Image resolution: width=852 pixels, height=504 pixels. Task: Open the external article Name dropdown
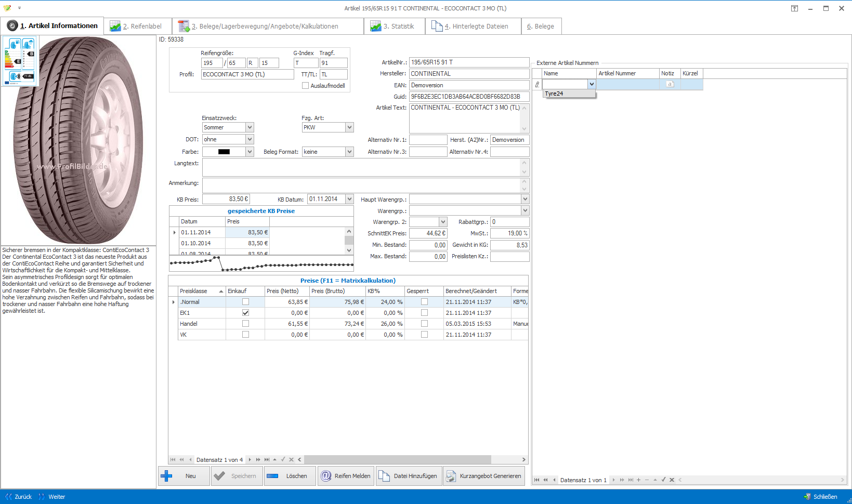[592, 84]
